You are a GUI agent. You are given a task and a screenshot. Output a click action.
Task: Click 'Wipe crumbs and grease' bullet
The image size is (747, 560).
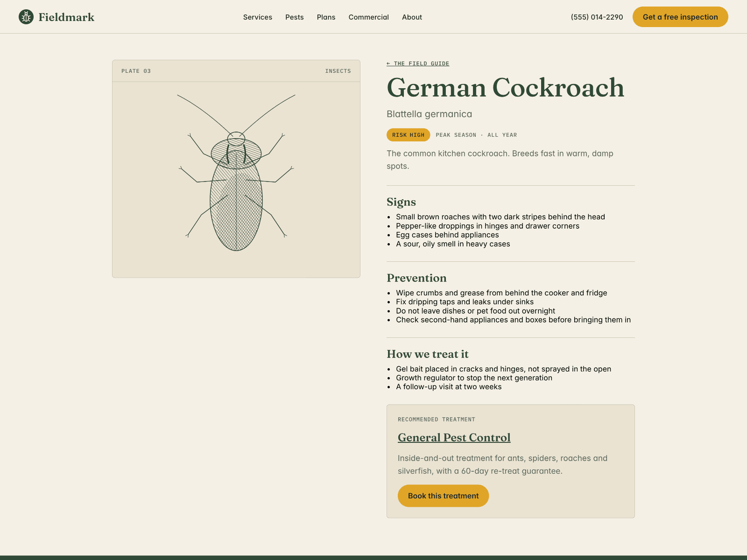click(x=501, y=293)
